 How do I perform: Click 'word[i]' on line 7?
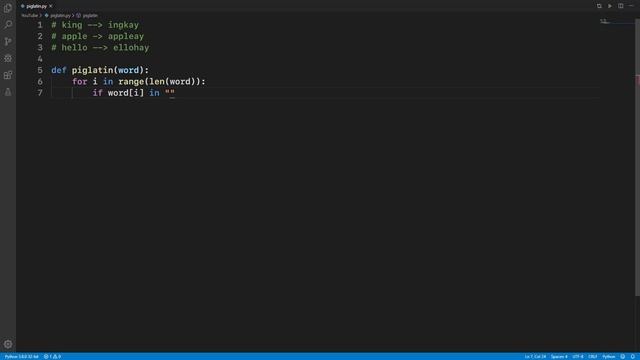tap(126, 93)
